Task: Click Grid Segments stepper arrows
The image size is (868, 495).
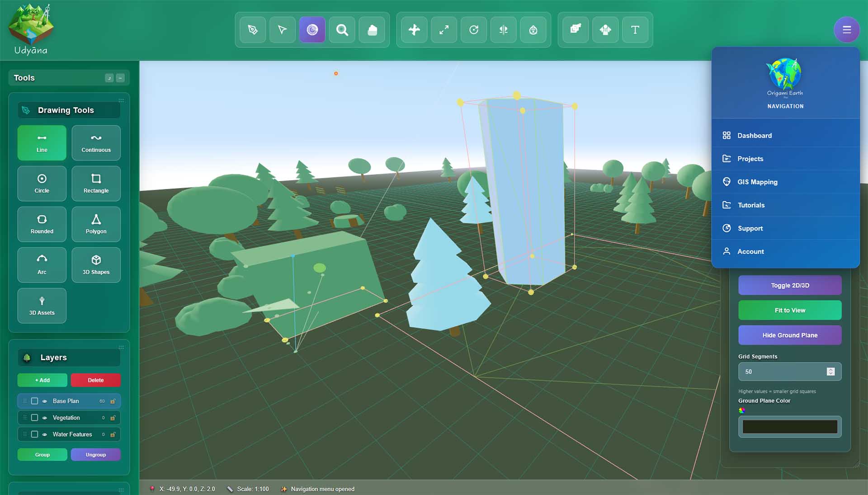Action: pos(830,372)
